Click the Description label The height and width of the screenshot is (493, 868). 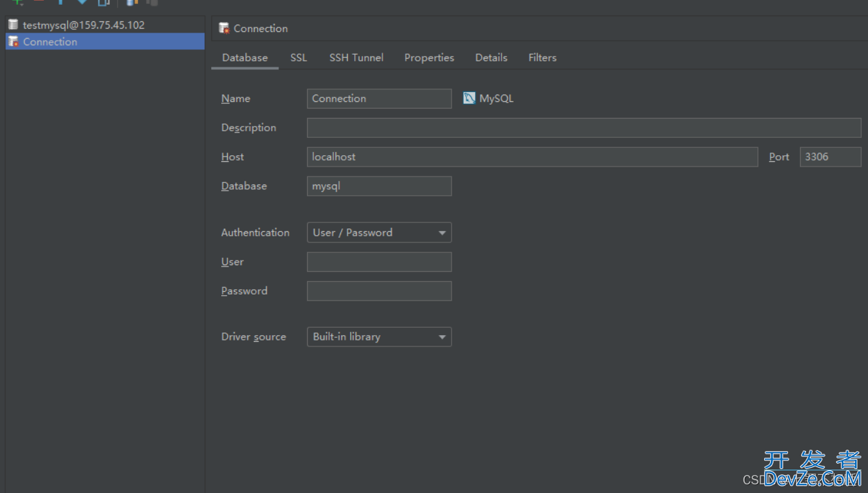pos(248,128)
